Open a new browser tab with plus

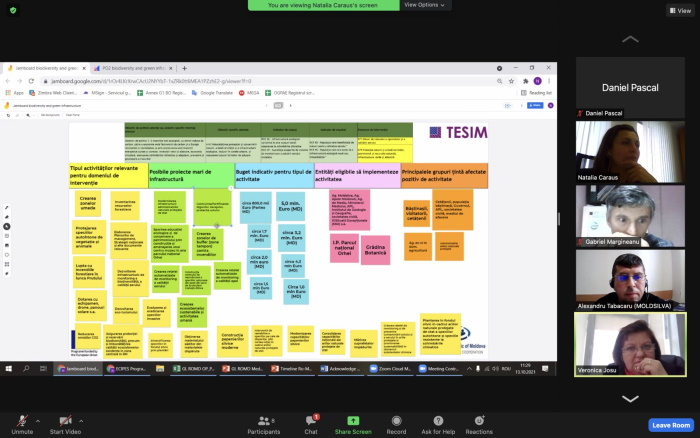point(184,68)
